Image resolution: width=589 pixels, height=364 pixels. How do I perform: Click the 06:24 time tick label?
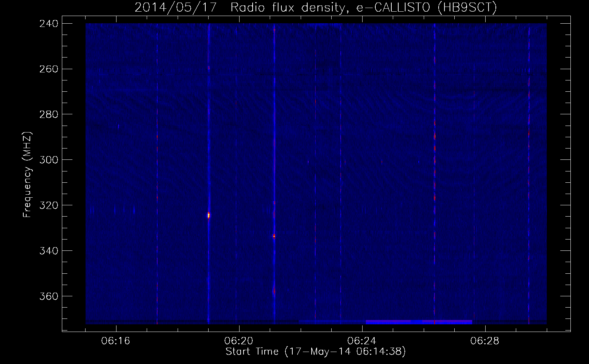[x=362, y=341]
